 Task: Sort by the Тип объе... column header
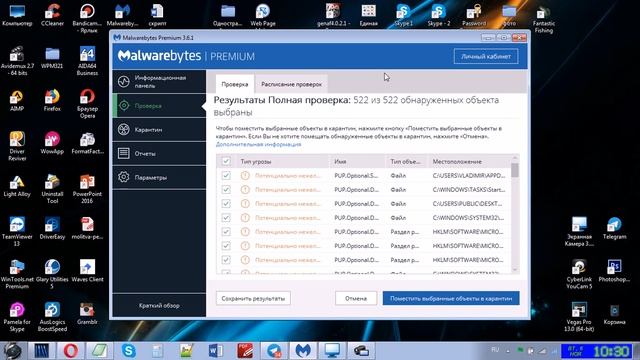pyautogui.click(x=407, y=162)
